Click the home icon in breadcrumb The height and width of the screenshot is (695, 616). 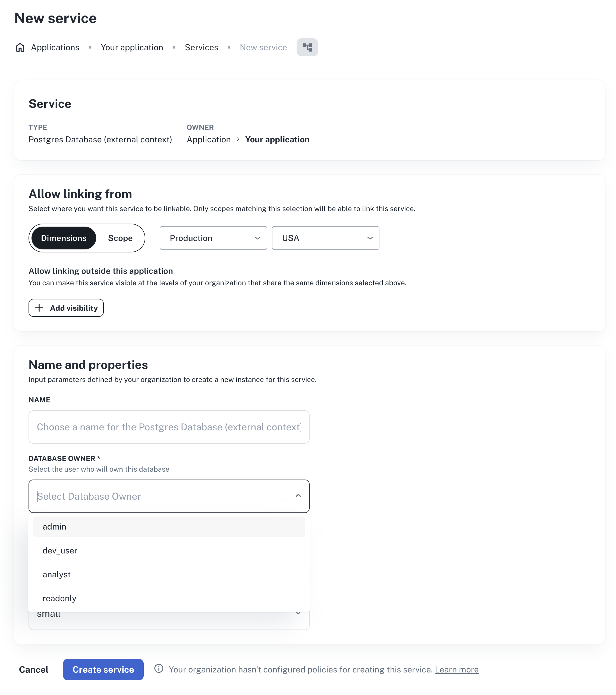point(20,47)
